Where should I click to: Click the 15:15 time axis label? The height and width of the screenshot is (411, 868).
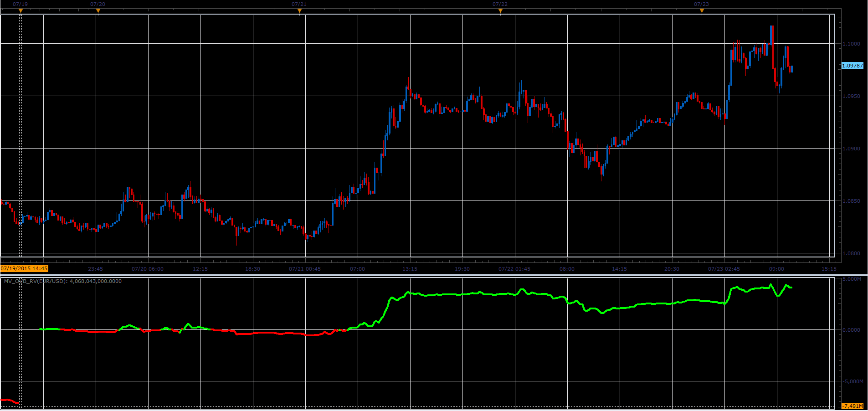[x=829, y=269]
